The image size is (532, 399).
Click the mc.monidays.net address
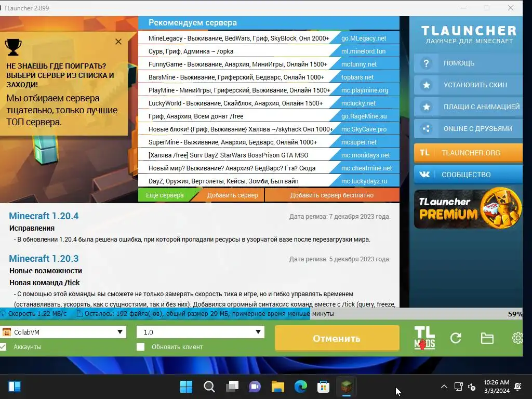pos(365,155)
